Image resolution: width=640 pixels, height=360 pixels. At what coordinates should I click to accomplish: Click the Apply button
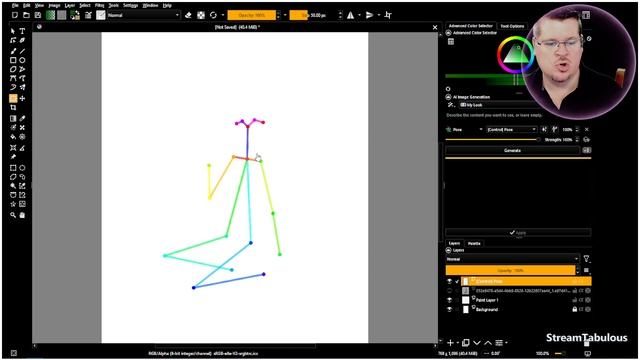pos(518,233)
